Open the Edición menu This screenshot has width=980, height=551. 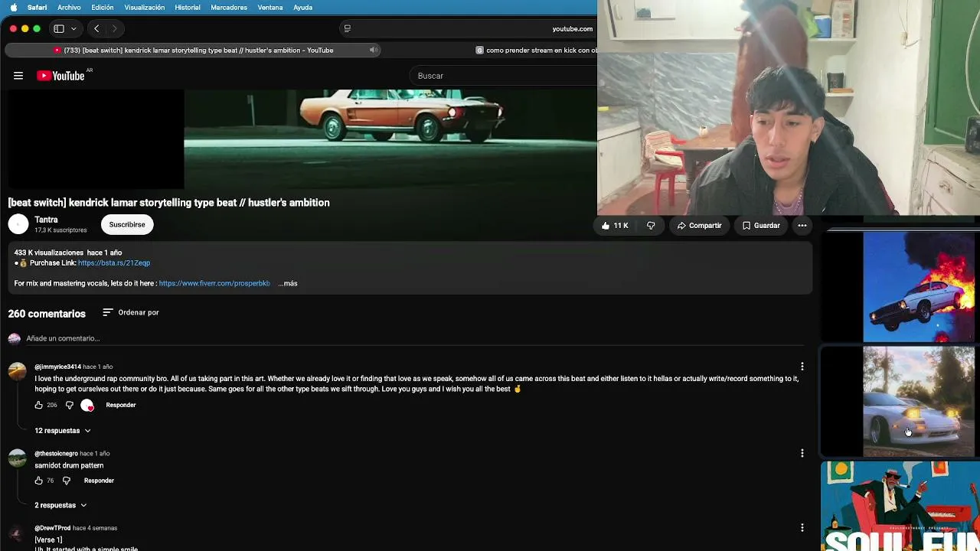pos(102,7)
